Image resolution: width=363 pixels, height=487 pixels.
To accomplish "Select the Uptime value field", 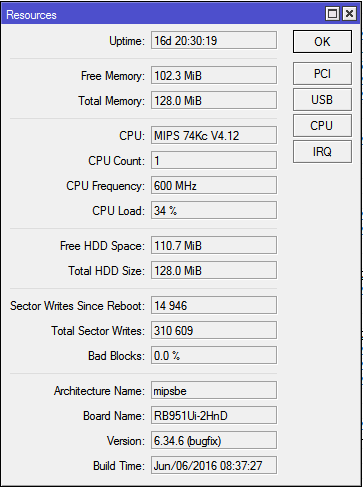I will coord(214,40).
